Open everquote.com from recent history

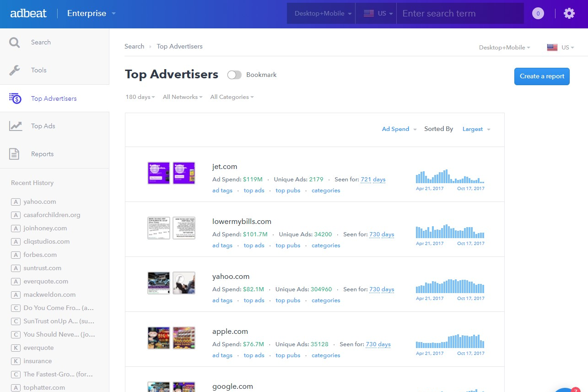tap(46, 282)
